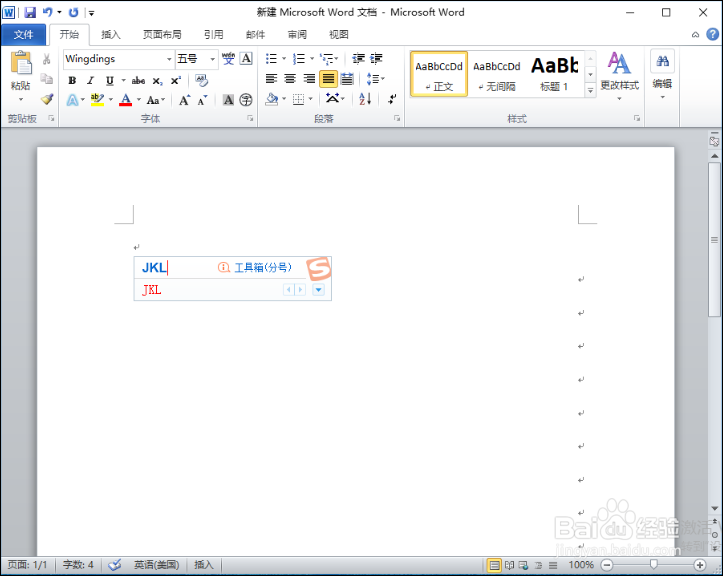Clear formatting with the eraser icon
Viewport: 723px width, 576px height.
tap(201, 80)
